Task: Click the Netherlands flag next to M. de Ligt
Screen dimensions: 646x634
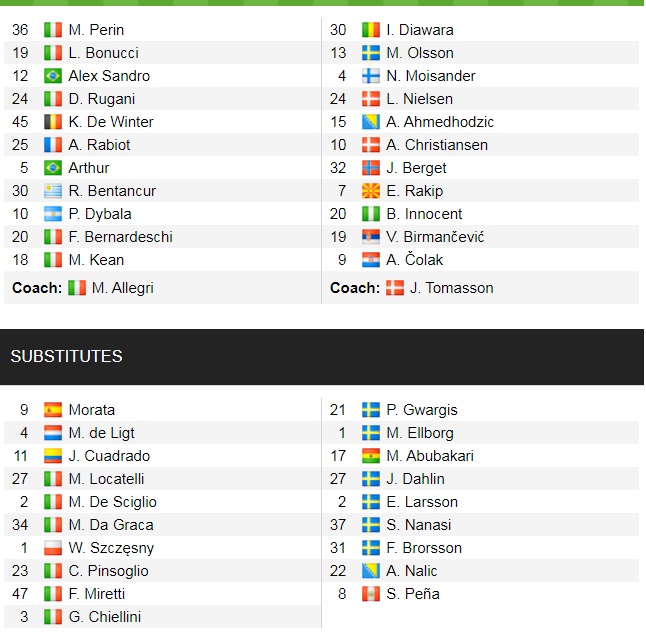Action: coord(53,433)
